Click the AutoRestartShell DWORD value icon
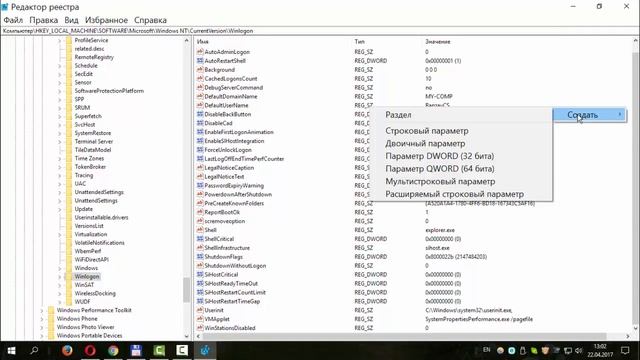Image resolution: width=640 pixels, height=360 pixels. coord(200,60)
